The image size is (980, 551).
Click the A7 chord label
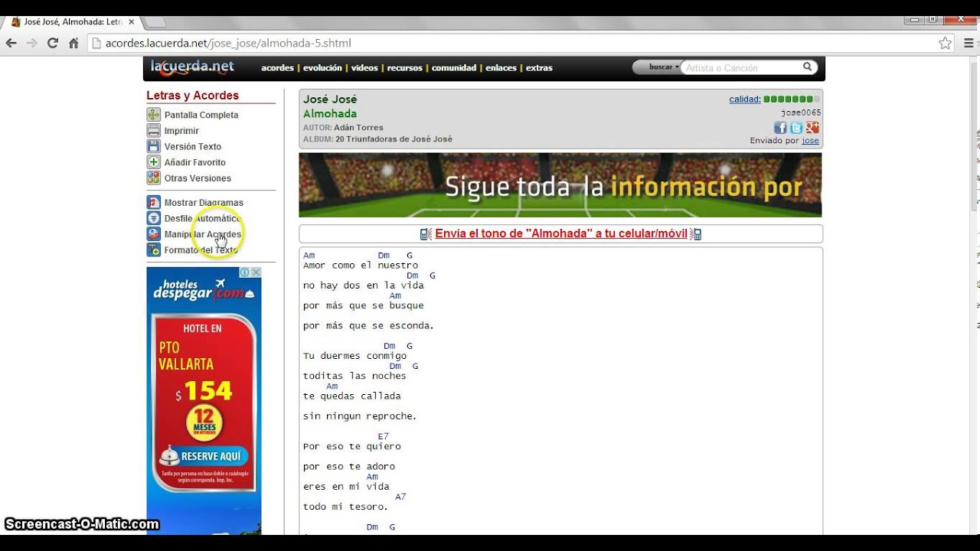point(400,497)
